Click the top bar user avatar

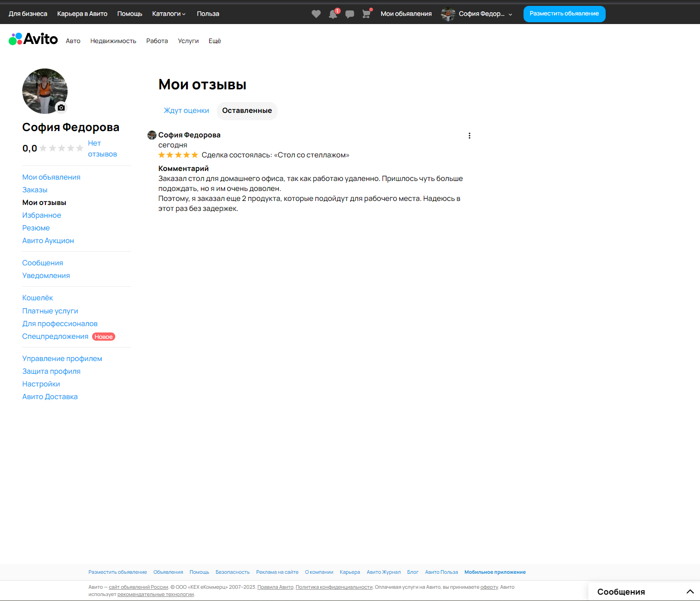click(x=448, y=14)
